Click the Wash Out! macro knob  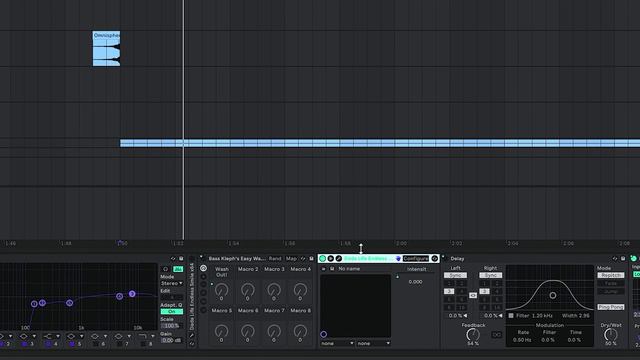(x=222, y=290)
